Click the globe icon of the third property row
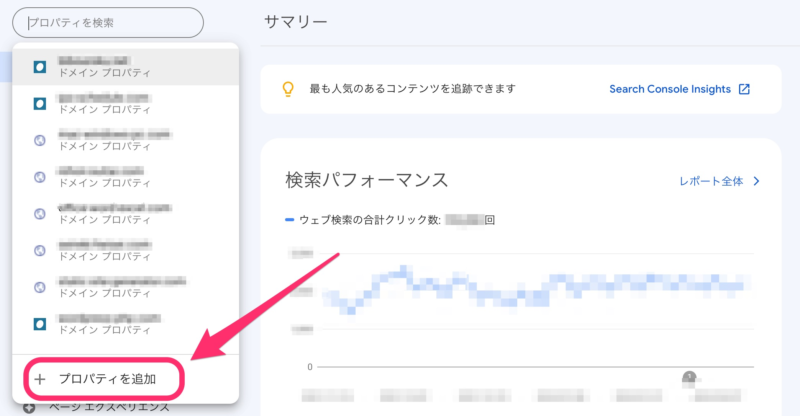This screenshot has height=416, width=800. click(x=40, y=140)
